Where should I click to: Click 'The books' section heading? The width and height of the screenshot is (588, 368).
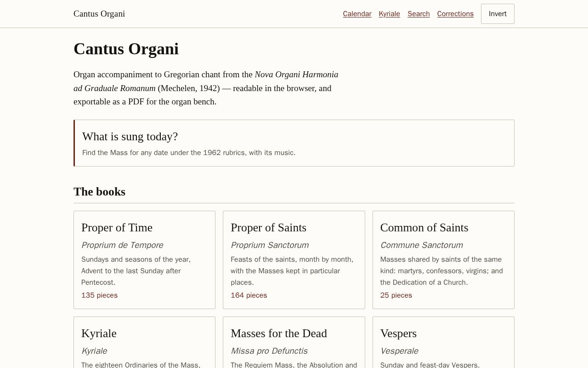(x=99, y=192)
